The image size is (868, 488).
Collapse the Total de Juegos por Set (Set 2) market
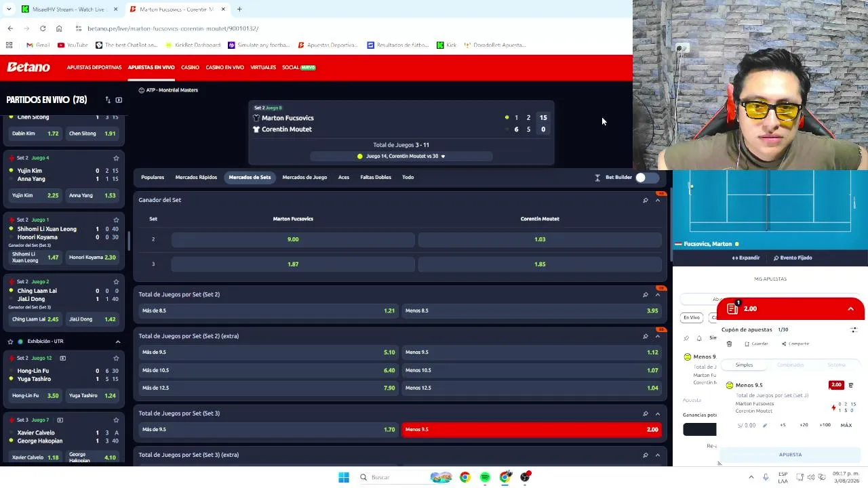(658, 295)
